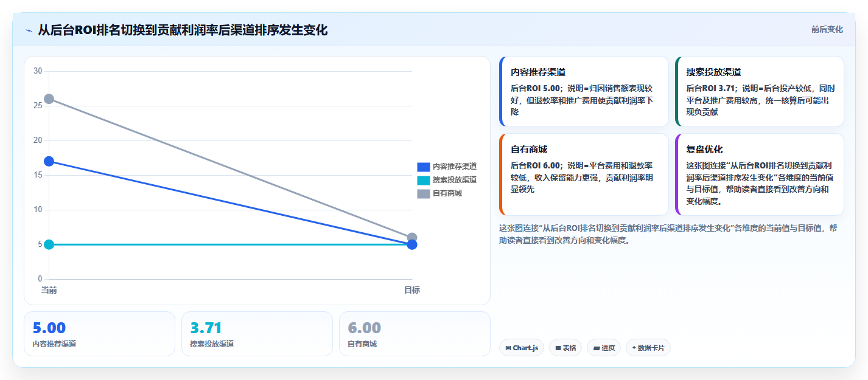Click 搜索投放渠道 label under 3.71
Image resolution: width=868 pixels, height=380 pixels.
(x=212, y=344)
